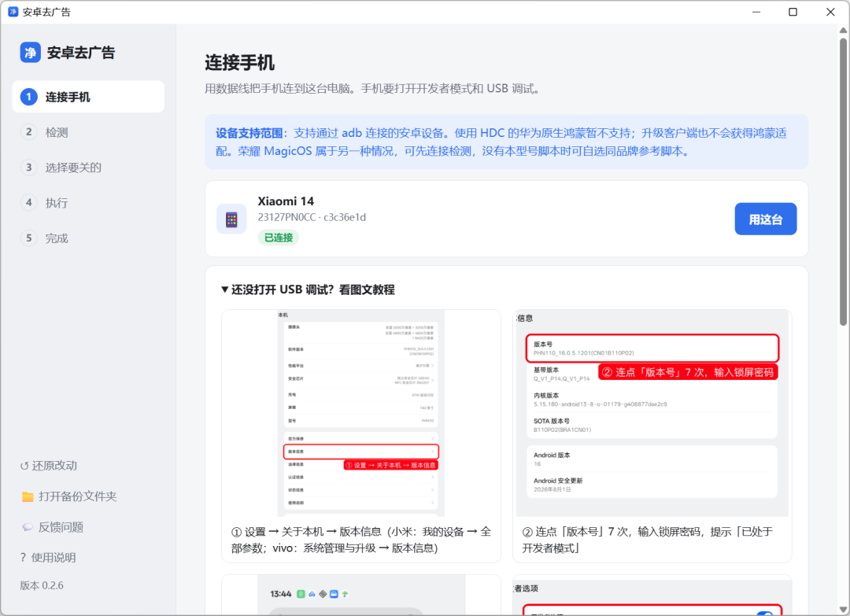Image resolution: width=850 pixels, height=616 pixels.
Task: Select step 1 连接手机 in sidebar
Action: [x=88, y=97]
